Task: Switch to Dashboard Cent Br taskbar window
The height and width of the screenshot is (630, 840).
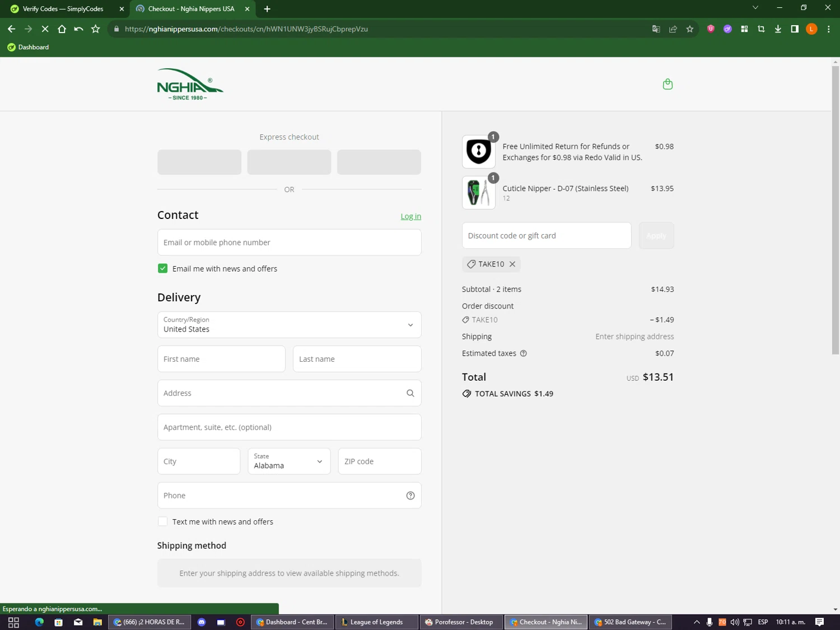Action: pyautogui.click(x=292, y=622)
